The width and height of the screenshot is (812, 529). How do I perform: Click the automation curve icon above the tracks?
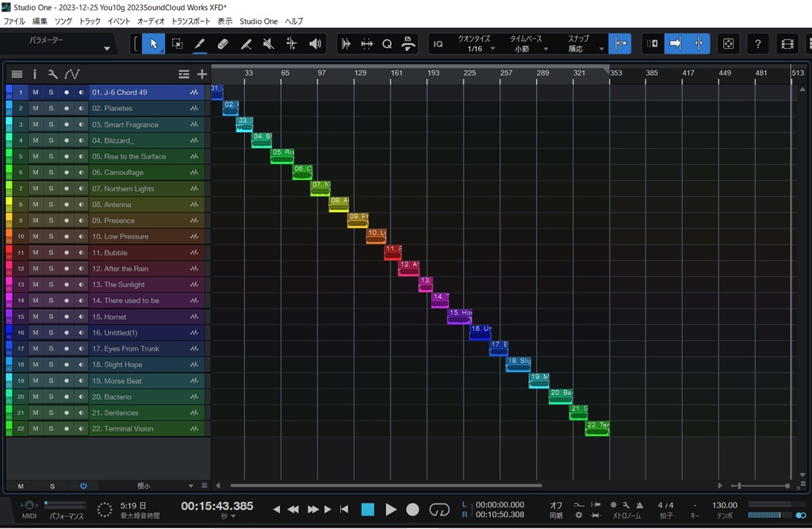tap(72, 74)
